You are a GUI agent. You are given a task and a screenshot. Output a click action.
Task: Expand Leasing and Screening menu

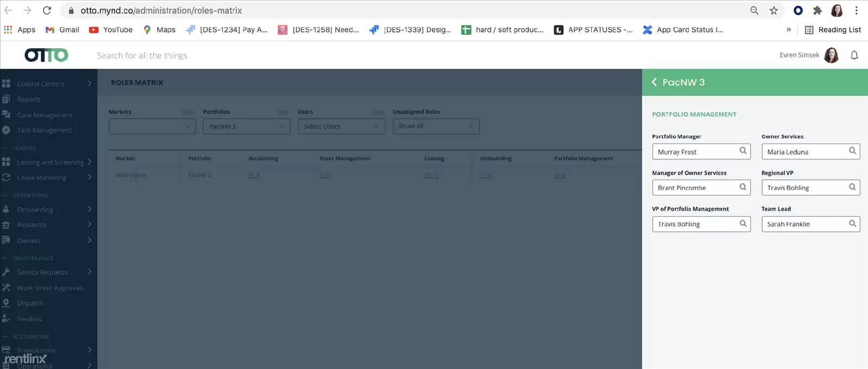click(47, 162)
